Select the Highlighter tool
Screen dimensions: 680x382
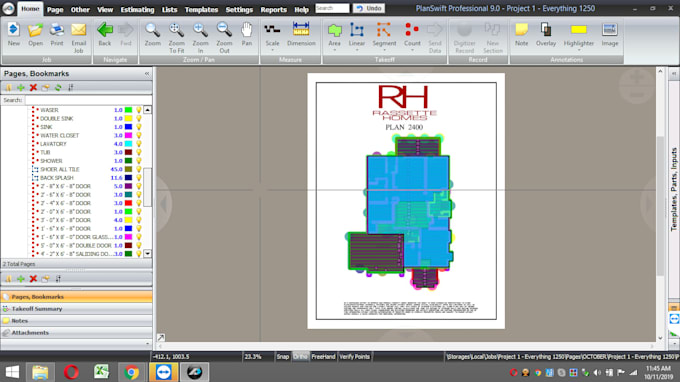(579, 35)
